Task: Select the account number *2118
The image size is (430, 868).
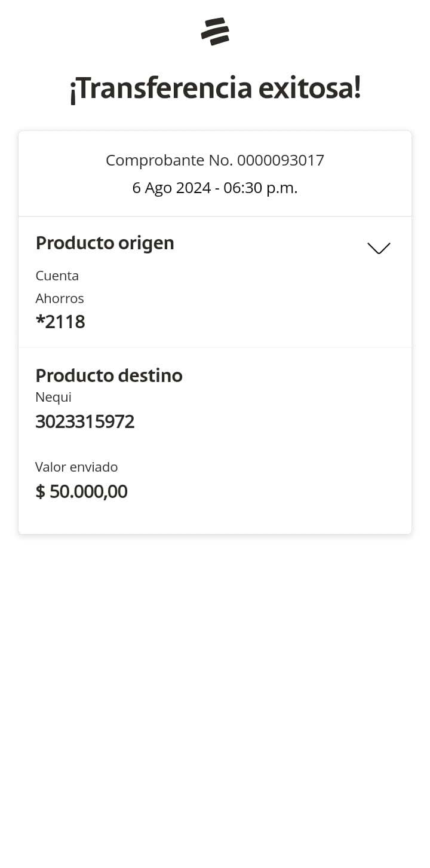Action: click(60, 322)
